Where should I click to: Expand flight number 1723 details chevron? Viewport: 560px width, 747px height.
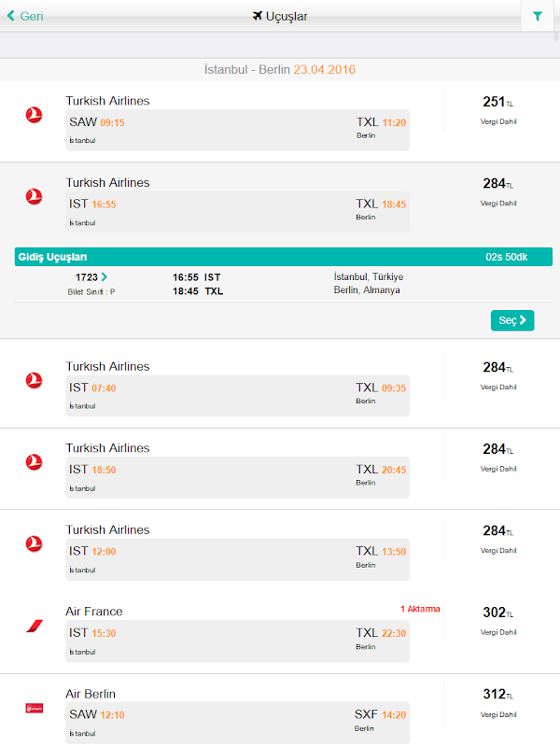point(105,277)
